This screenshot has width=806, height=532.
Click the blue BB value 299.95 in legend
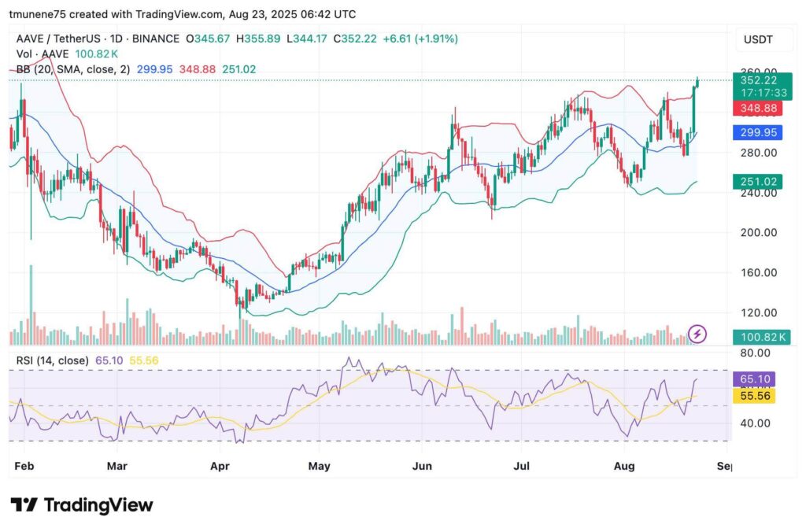point(155,69)
